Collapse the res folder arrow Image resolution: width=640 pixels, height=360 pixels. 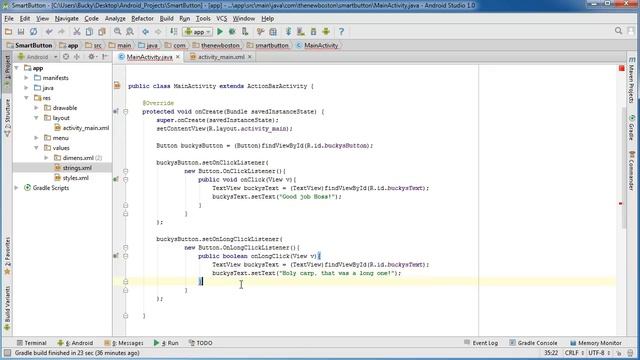[27, 98]
